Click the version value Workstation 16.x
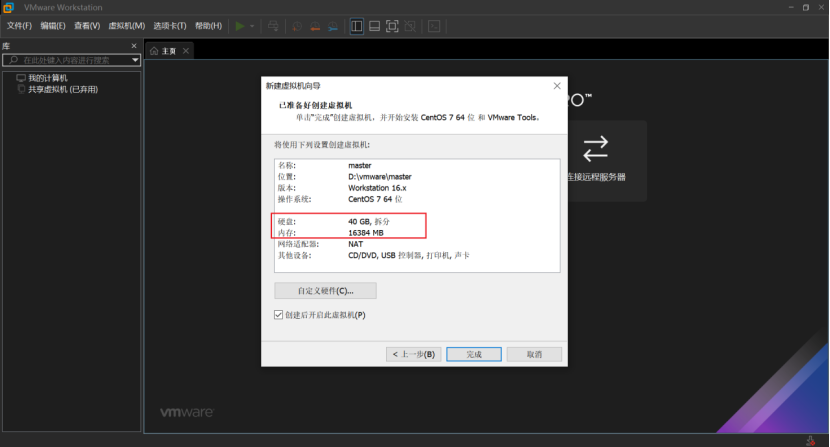 coord(377,188)
